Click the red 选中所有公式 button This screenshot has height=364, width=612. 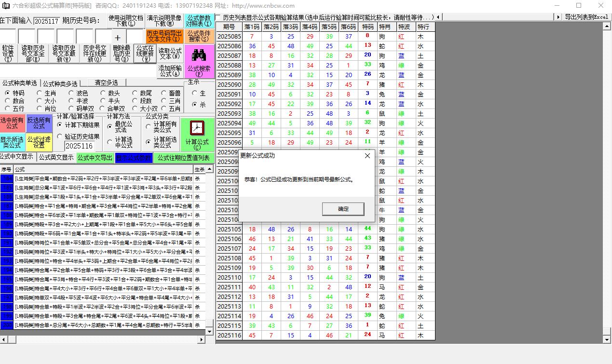12,123
